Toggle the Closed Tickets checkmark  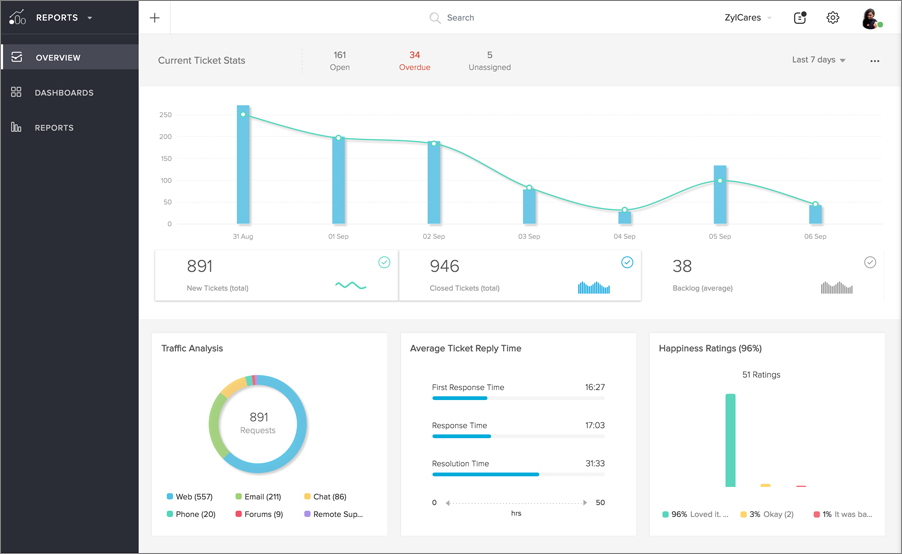627,262
